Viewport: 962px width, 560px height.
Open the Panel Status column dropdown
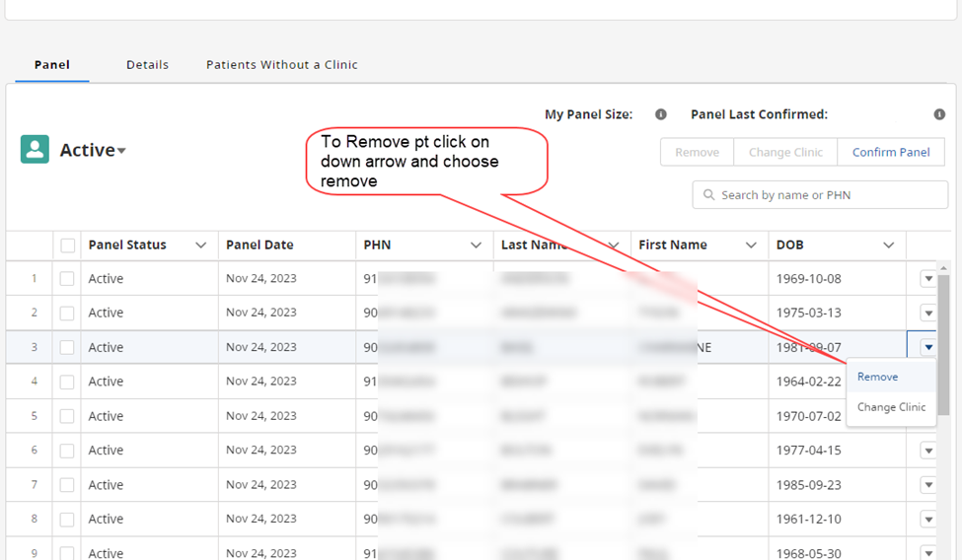(201, 245)
